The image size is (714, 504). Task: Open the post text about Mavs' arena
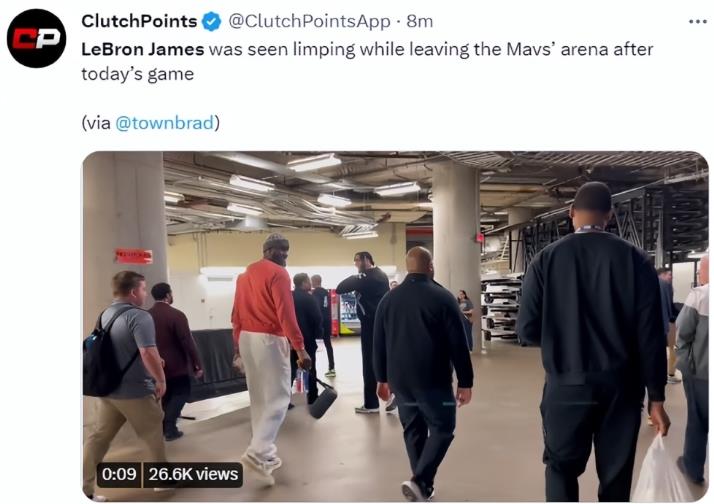tap(367, 61)
